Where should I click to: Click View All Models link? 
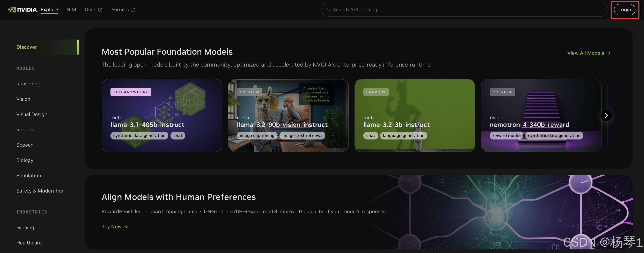point(589,53)
